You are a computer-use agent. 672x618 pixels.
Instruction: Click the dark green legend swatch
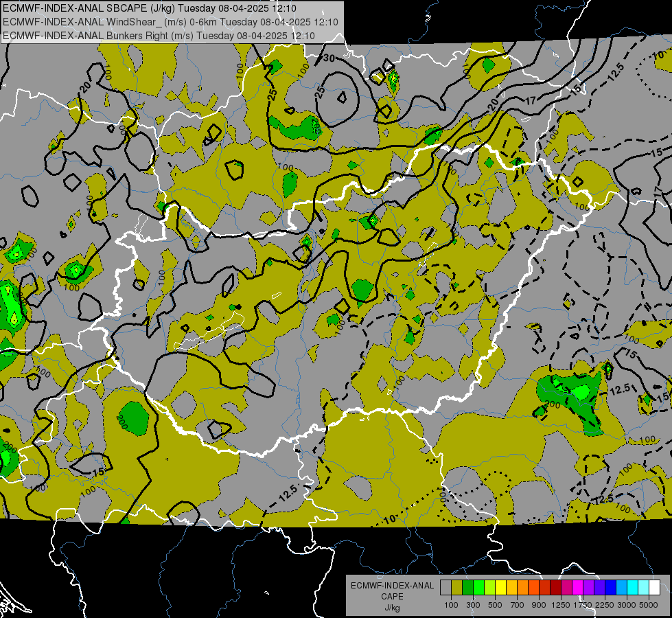(467, 587)
